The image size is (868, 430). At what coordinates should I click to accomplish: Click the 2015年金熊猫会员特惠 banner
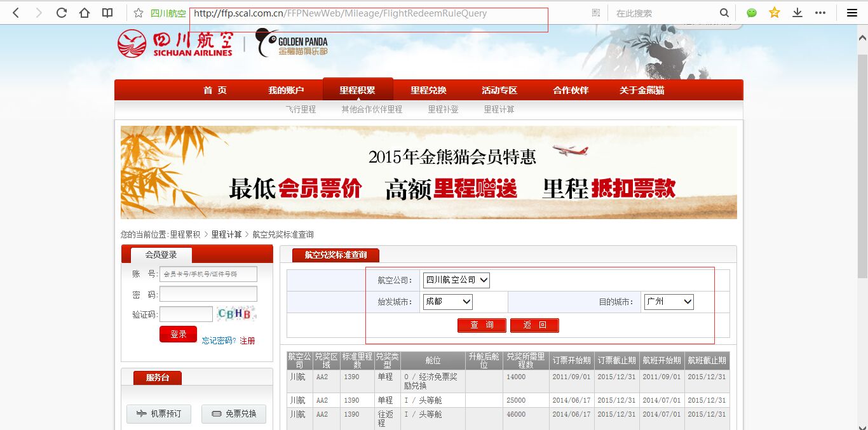429,172
